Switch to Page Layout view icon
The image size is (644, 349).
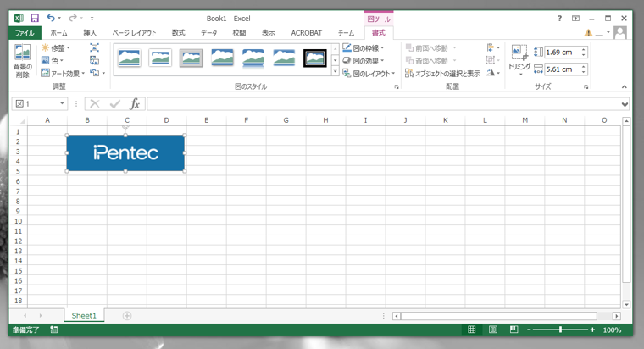[493, 330]
